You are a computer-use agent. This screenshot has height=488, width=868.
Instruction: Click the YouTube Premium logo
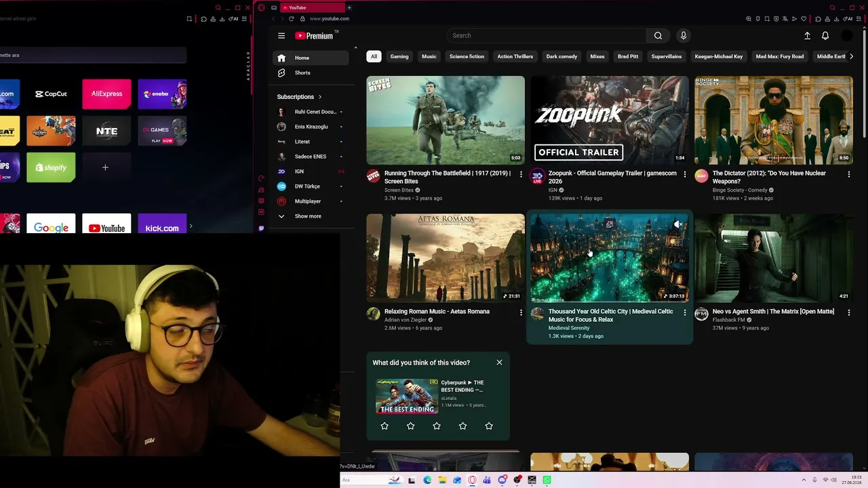pos(314,36)
